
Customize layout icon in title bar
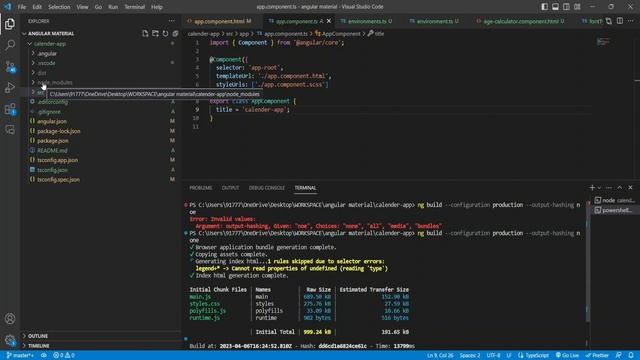[x=577, y=7]
